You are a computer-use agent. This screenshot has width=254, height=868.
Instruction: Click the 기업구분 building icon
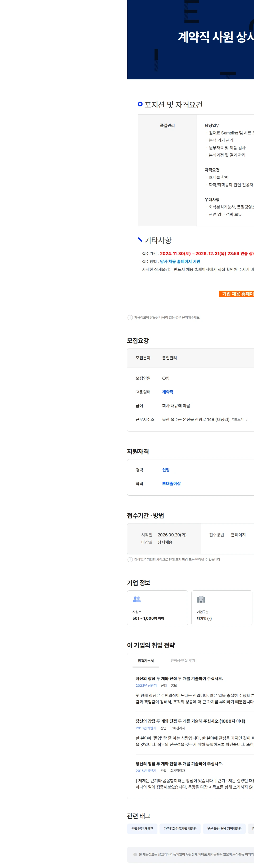click(201, 599)
